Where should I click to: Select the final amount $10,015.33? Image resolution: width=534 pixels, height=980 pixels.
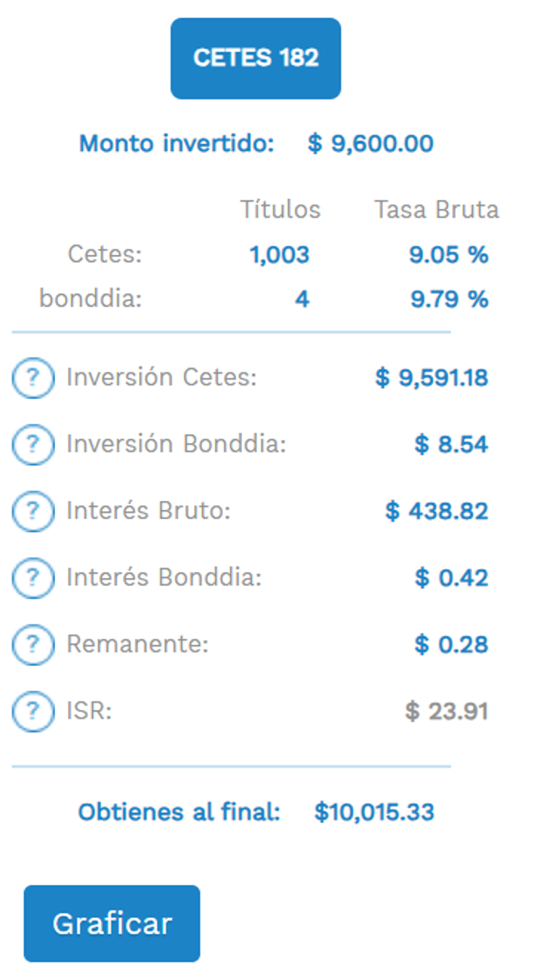[375, 812]
